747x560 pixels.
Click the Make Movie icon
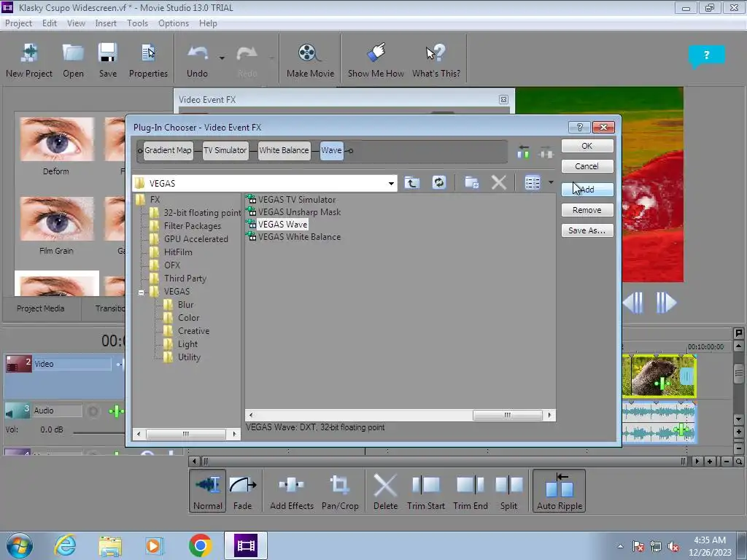click(310, 60)
